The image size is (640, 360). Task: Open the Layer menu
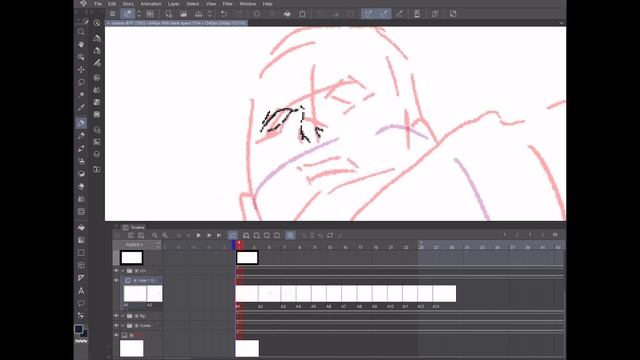[173, 4]
